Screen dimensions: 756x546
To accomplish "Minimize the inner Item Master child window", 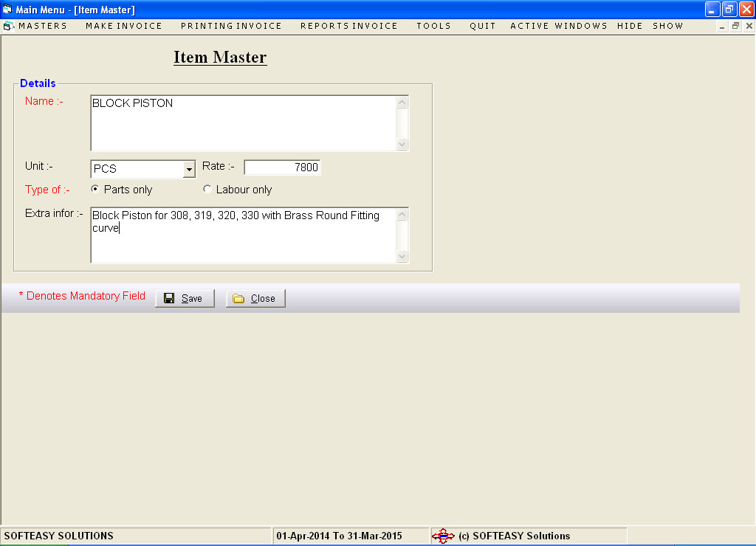I will pos(722,26).
